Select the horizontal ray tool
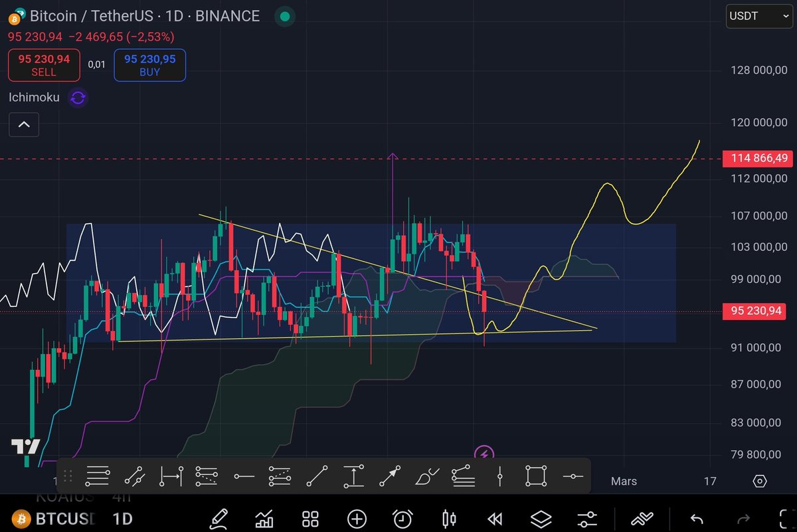This screenshot has height=532, width=797. coord(244,476)
